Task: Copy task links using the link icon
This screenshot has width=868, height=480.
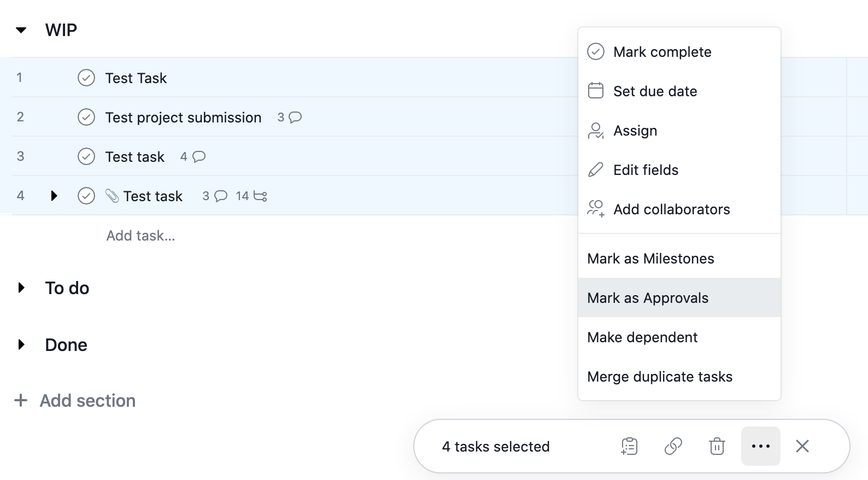Action: 673,446
